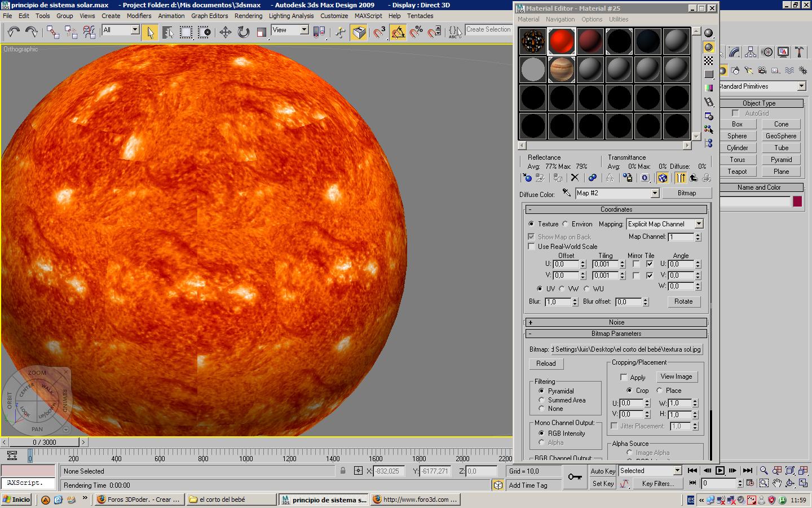Select None filtering option
The width and height of the screenshot is (812, 508).
[541, 409]
